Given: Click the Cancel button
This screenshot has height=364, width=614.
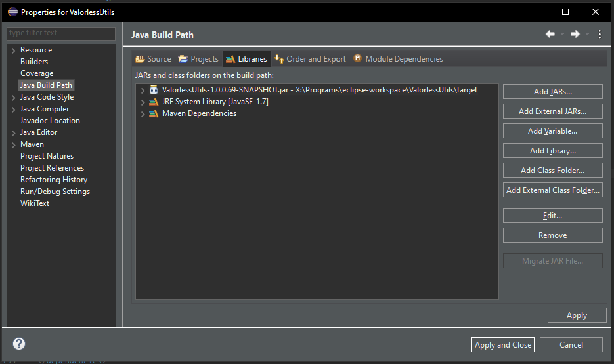Looking at the screenshot, I should click(571, 344).
